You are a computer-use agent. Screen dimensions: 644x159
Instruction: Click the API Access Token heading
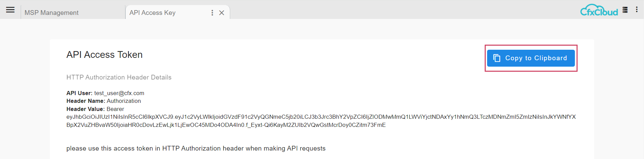click(104, 55)
